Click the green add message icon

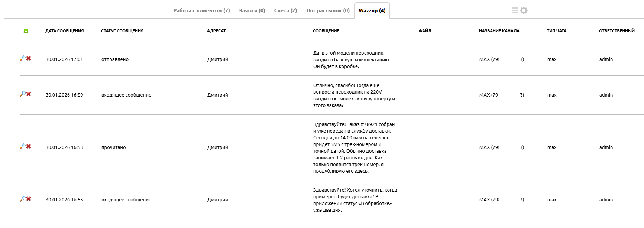(26, 31)
